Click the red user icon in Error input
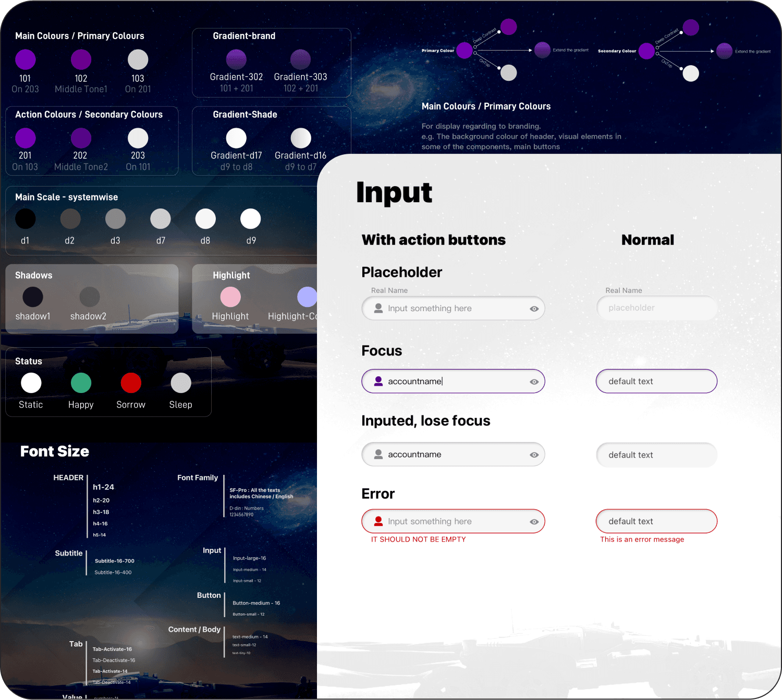Viewport: 782px width, 700px height. (378, 521)
